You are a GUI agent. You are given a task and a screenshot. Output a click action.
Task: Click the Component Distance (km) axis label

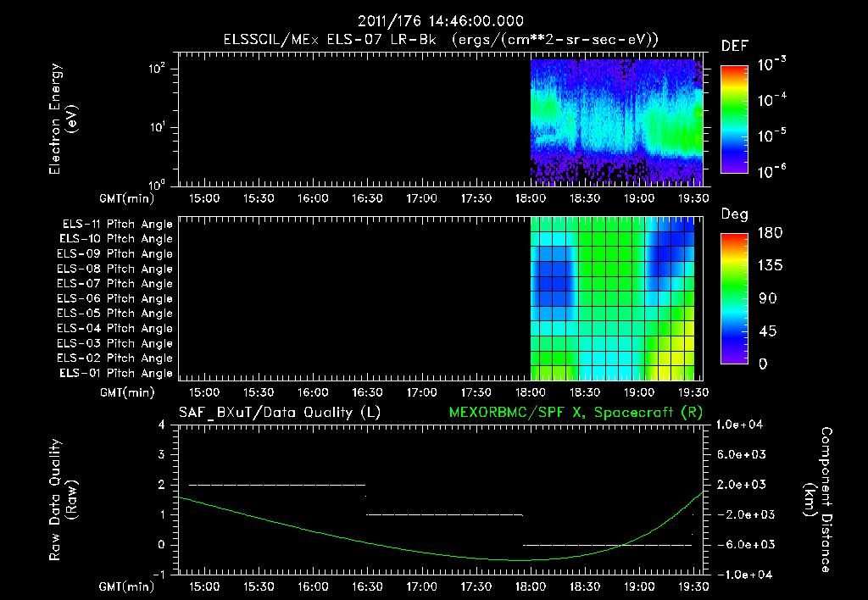tap(818, 500)
